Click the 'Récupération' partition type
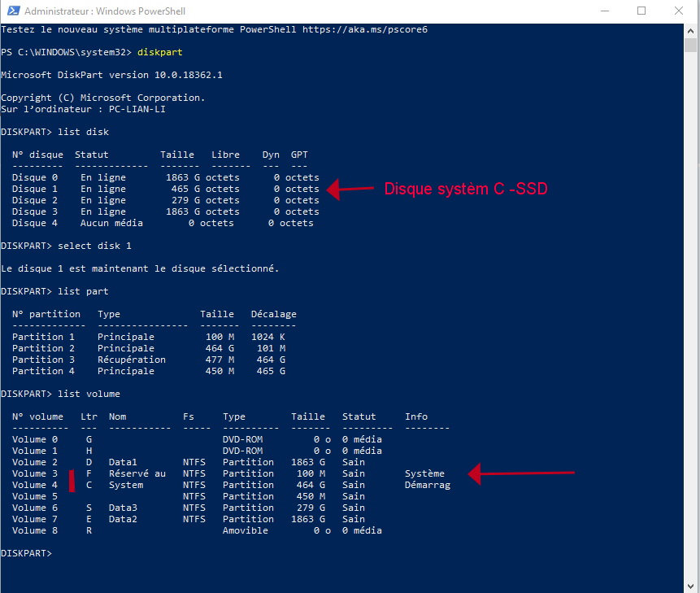Viewport: 700px width, 593px height. pos(132,360)
